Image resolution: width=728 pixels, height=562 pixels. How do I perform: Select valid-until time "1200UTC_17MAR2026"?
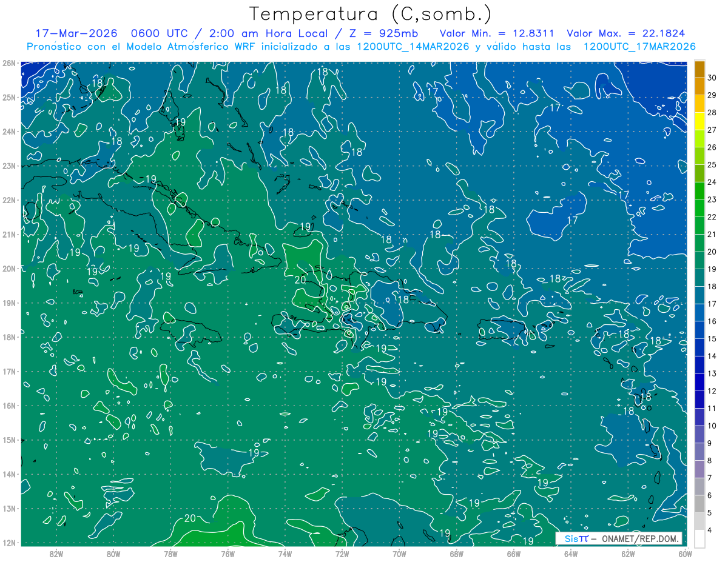(x=639, y=47)
